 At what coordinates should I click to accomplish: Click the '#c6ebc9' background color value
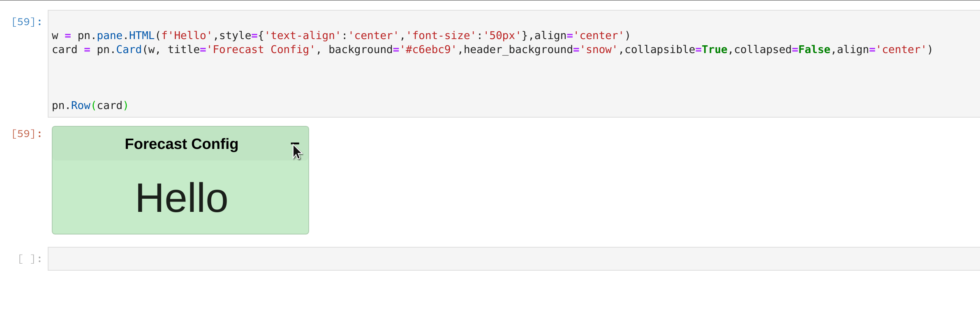428,49
